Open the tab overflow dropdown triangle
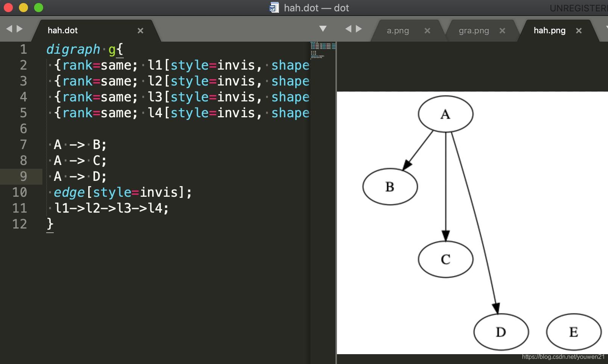 coord(323,28)
